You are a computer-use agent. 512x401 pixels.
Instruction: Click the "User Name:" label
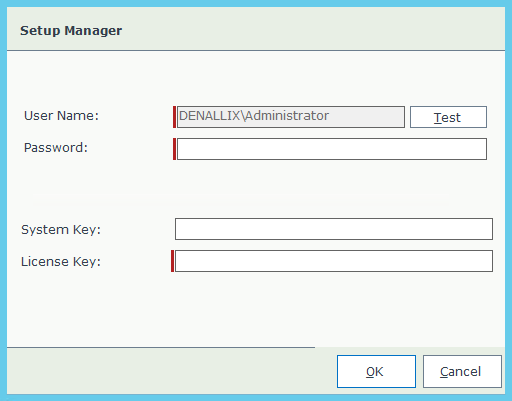62,116
